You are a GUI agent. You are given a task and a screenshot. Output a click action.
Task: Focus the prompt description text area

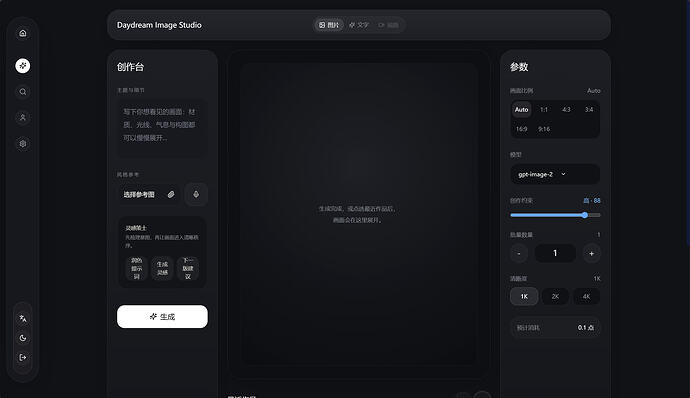coord(162,128)
